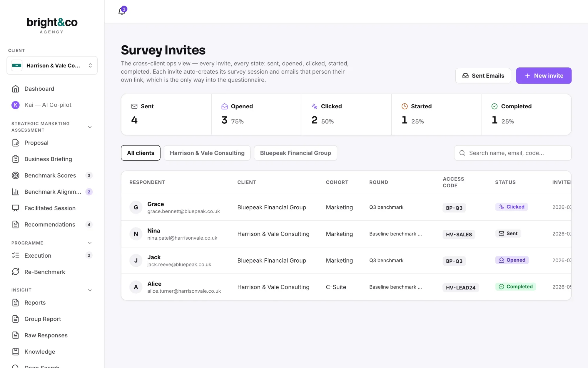Click the Execution checklist icon

coord(16,255)
